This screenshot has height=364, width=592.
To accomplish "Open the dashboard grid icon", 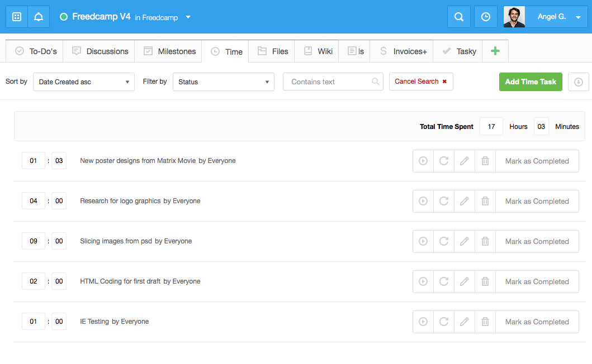I will [17, 17].
